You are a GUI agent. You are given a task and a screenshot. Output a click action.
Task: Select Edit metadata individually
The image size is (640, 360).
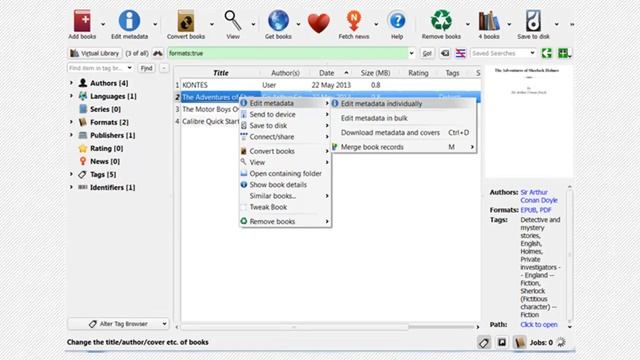tap(403, 104)
